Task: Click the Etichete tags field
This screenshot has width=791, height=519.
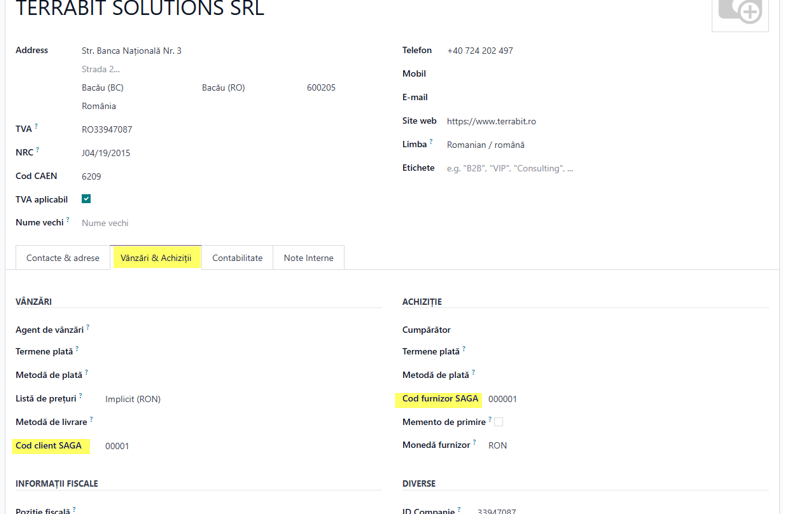Action: [x=510, y=168]
